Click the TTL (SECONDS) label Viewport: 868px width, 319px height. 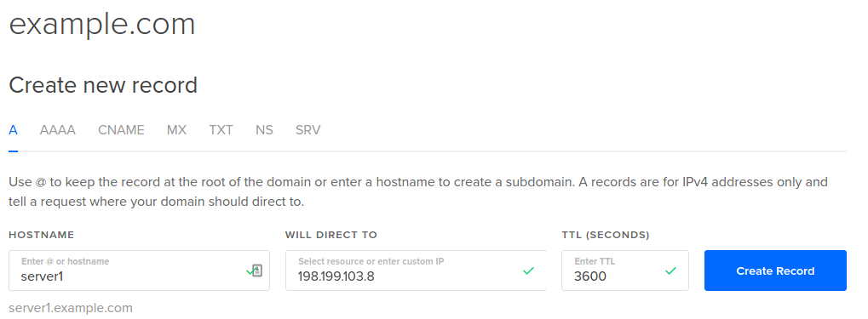pos(606,235)
